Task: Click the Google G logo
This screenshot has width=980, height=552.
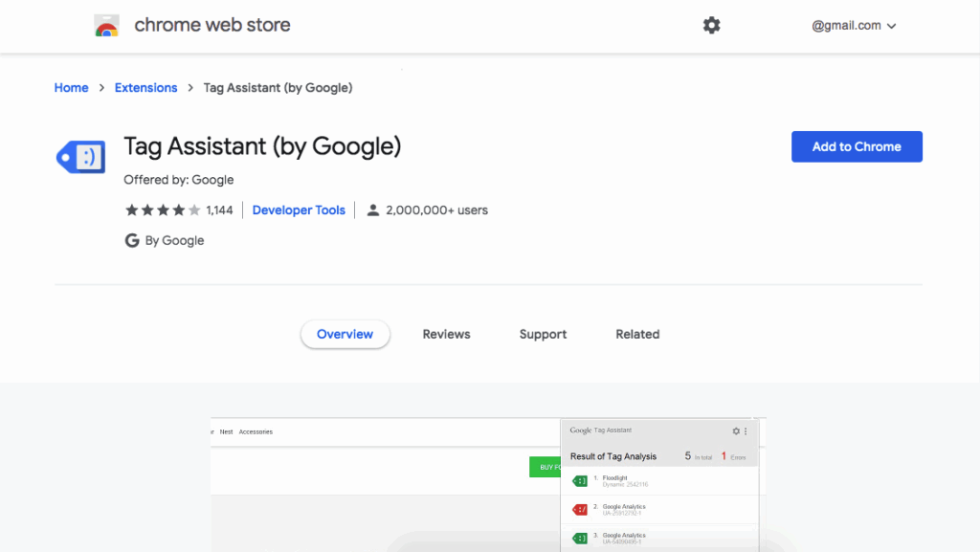Action: click(x=132, y=240)
